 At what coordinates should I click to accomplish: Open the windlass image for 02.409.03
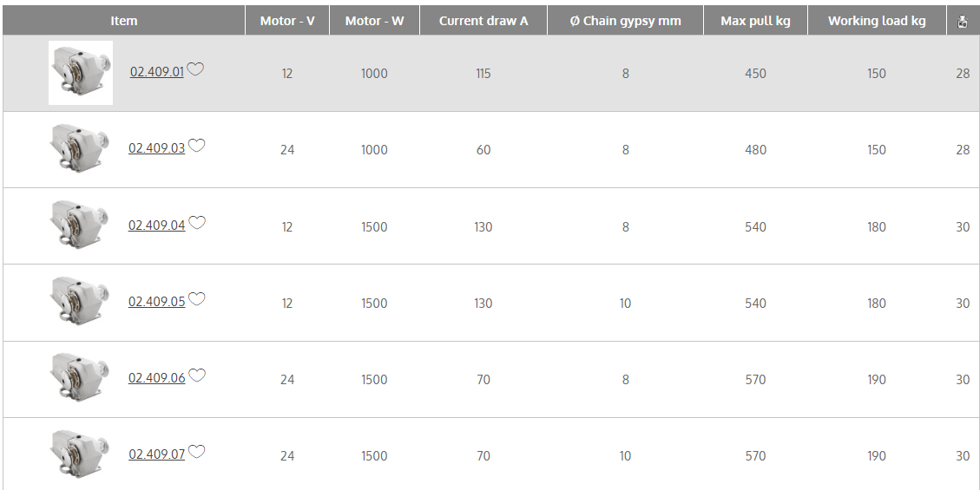pos(79,149)
